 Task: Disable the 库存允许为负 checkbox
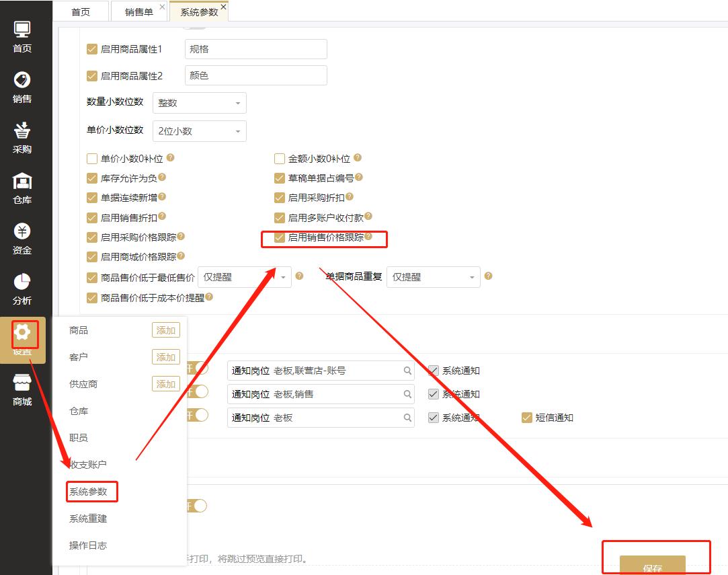91,178
